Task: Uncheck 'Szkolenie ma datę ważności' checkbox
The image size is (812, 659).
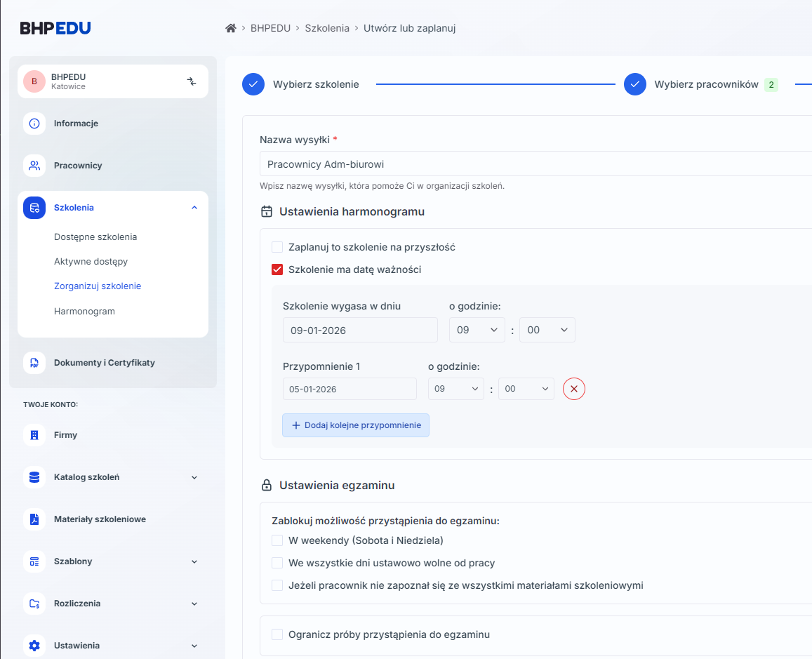Action: (x=277, y=269)
